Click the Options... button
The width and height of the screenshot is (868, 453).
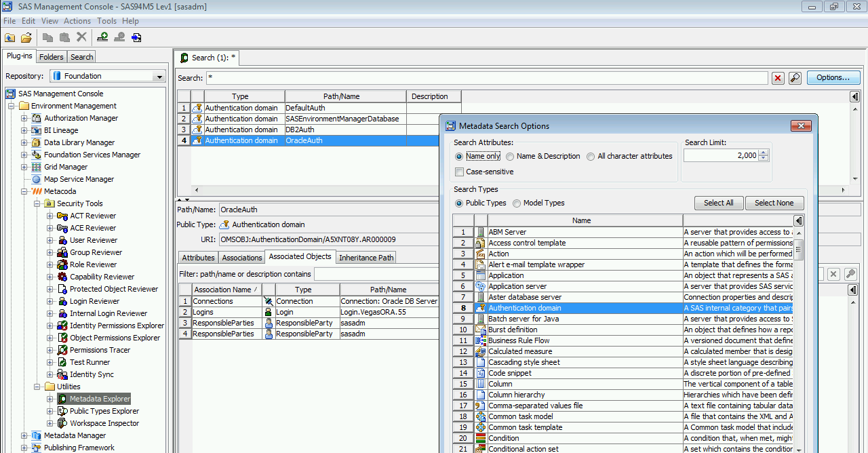pyautogui.click(x=833, y=78)
